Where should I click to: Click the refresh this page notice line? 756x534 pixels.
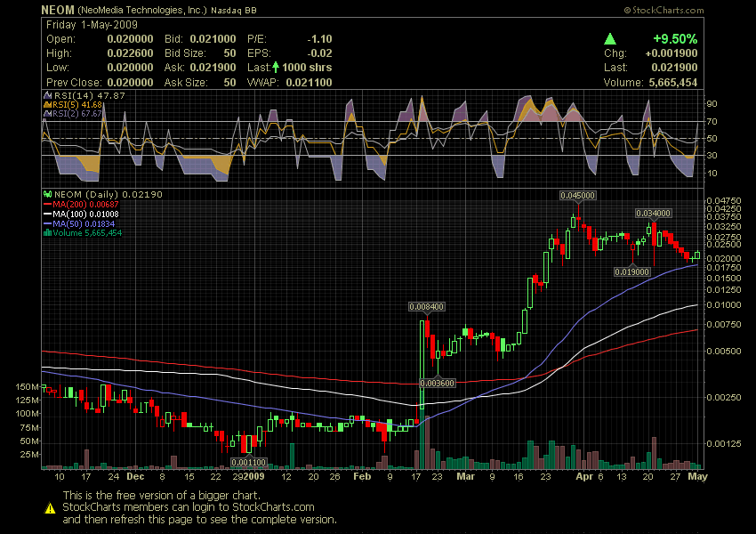pyautogui.click(x=199, y=520)
